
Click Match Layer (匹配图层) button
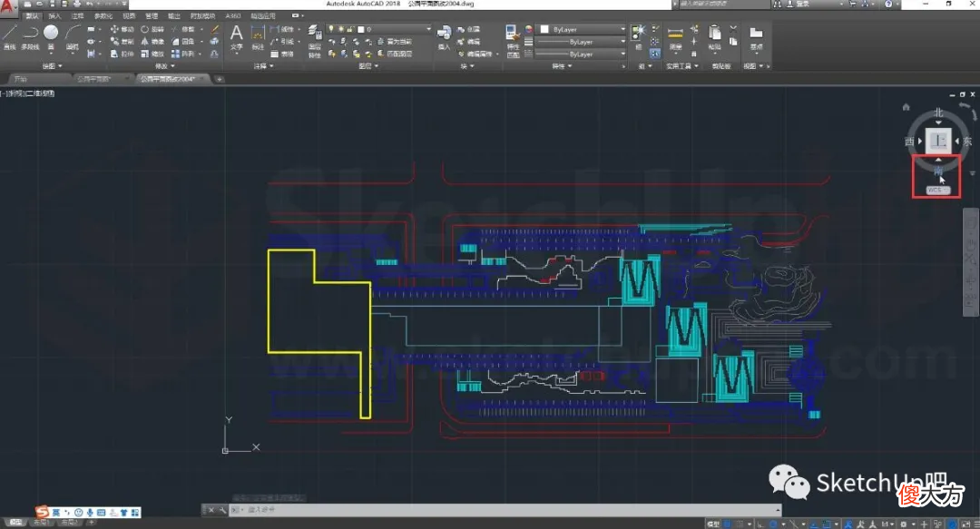tap(396, 54)
